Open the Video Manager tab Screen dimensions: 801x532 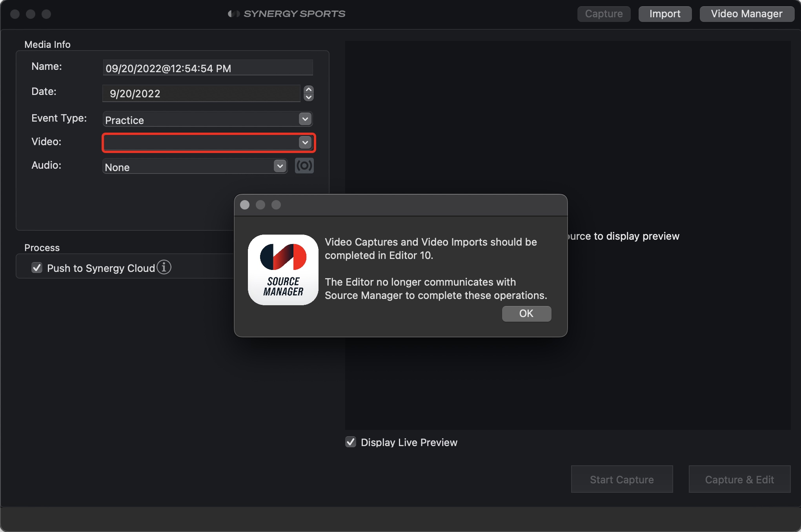click(x=747, y=14)
